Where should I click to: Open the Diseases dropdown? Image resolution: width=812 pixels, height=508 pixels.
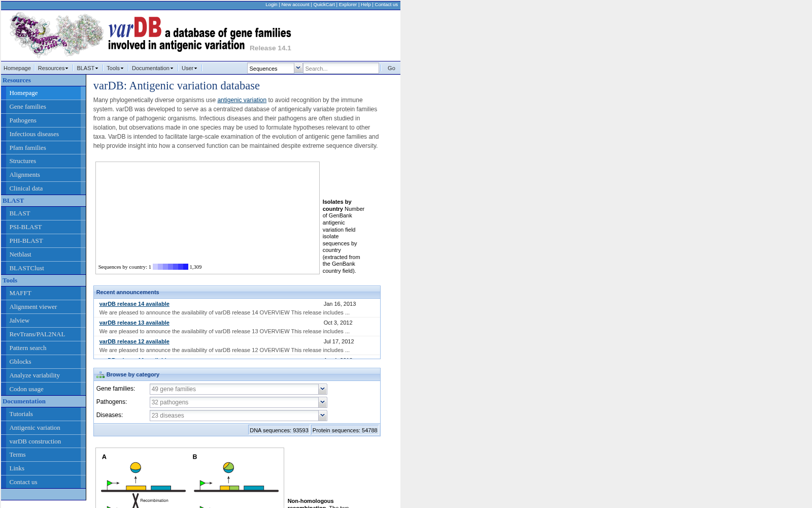coord(322,416)
